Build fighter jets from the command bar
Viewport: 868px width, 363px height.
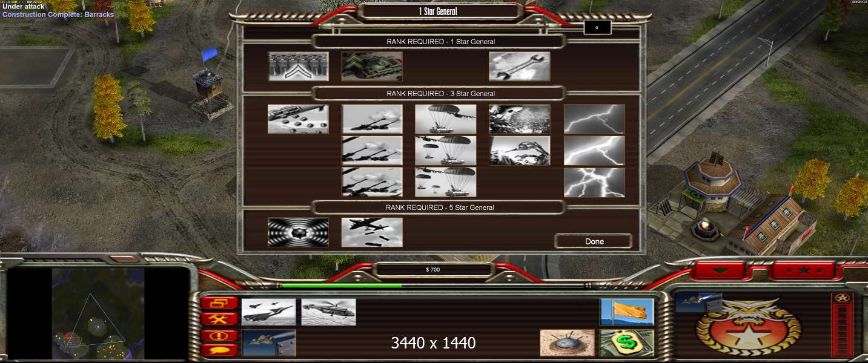click(x=268, y=312)
